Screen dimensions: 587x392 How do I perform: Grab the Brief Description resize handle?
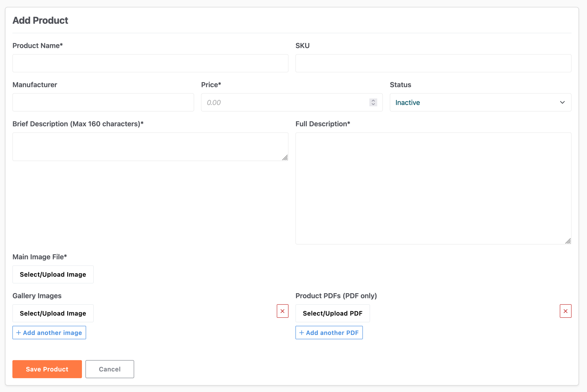point(285,158)
